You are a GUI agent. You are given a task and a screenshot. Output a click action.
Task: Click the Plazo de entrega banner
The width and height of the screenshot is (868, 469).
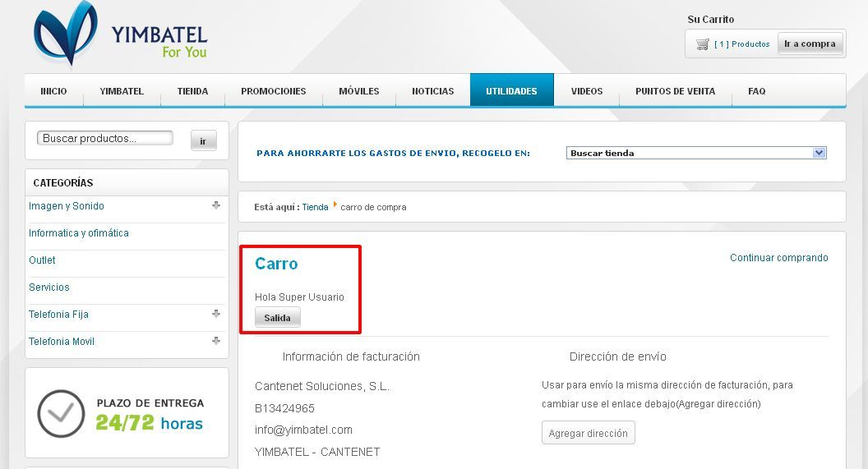[x=127, y=413]
